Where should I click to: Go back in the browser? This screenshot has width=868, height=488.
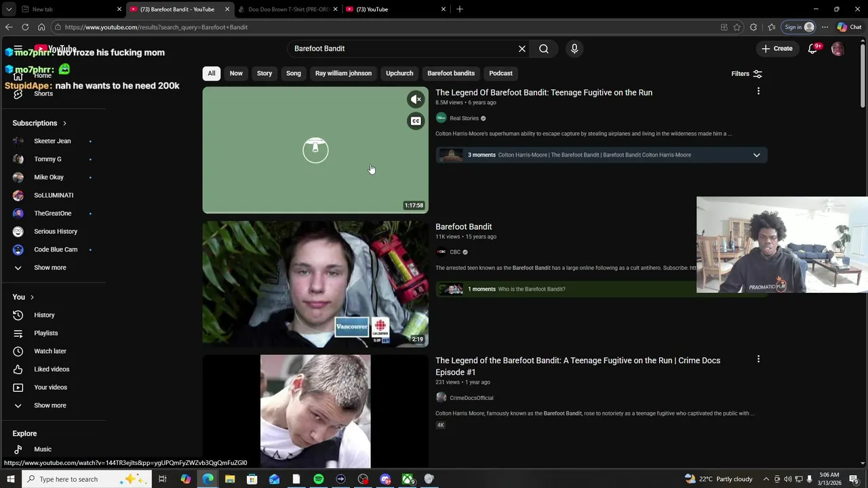[9, 27]
